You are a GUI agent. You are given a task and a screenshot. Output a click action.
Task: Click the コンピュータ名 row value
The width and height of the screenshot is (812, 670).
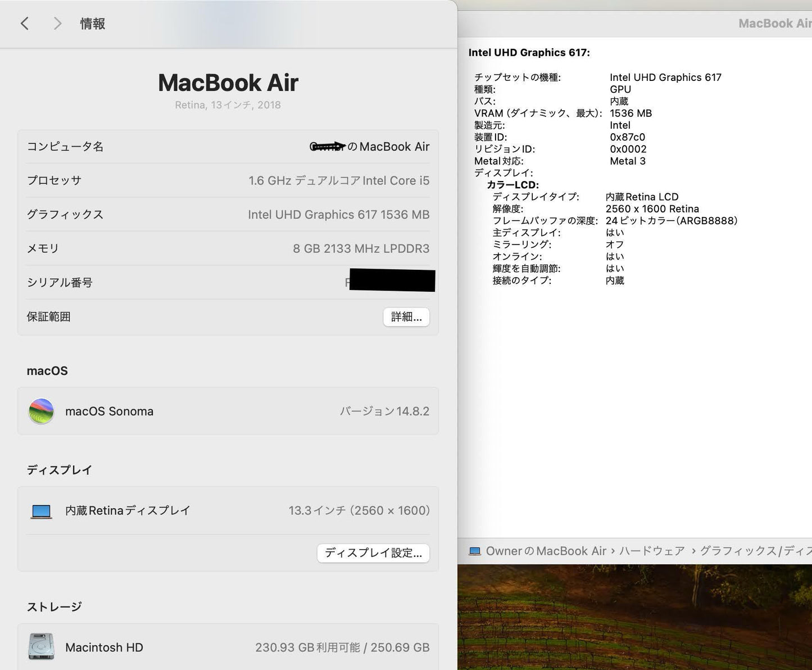point(369,147)
